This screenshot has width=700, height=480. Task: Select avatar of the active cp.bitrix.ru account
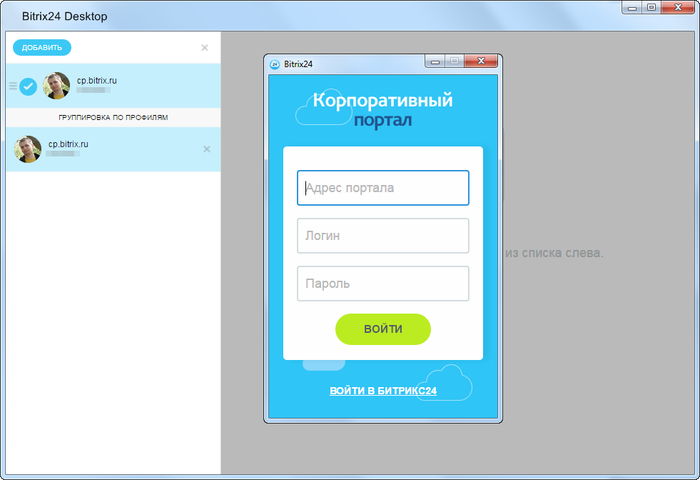(56, 85)
